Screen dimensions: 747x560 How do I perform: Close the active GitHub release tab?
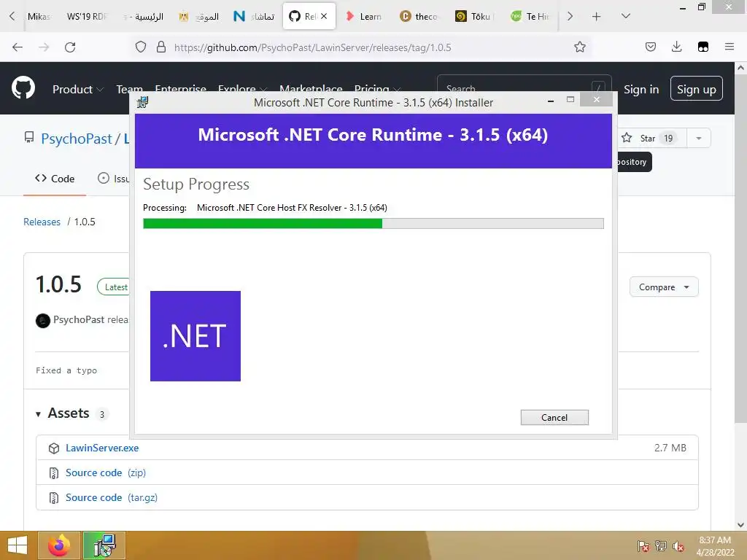324,16
